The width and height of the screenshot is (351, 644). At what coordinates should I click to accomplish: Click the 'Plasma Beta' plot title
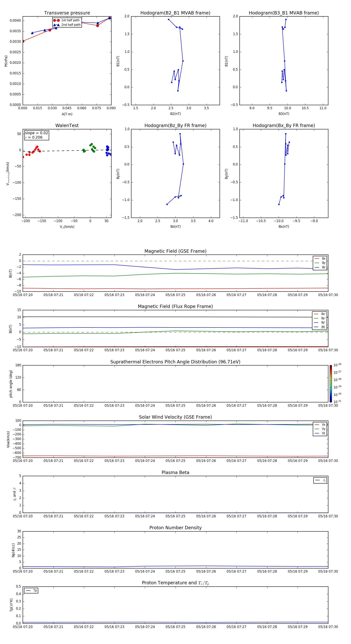(x=175, y=472)
